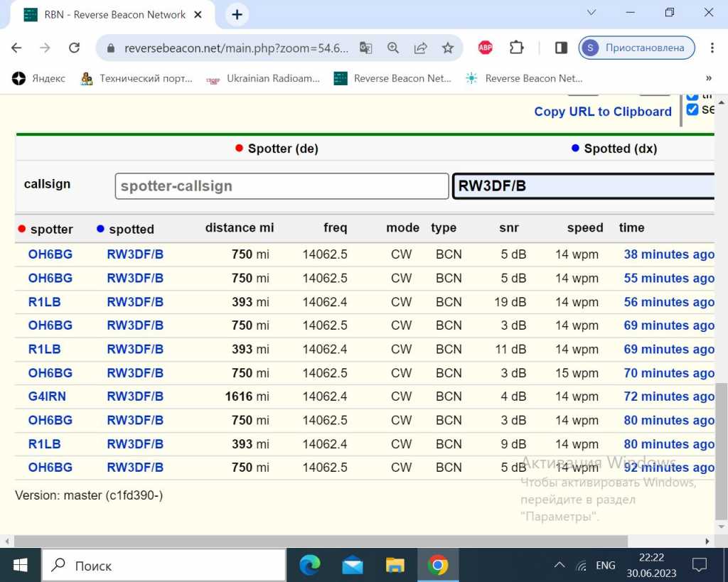The height and width of the screenshot is (582, 728).
Task: Switch to Chrome in the taskbar
Action: click(438, 565)
